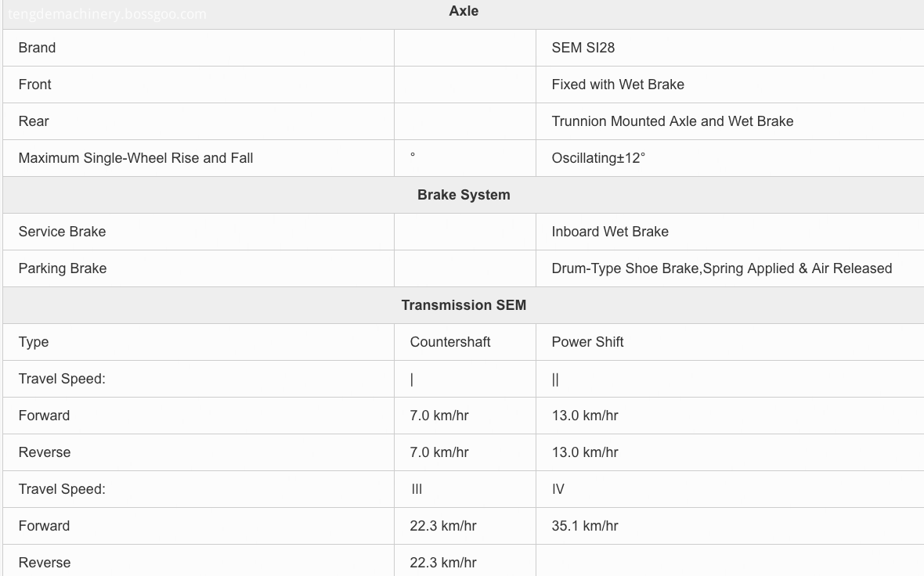Click the Brake System section header
Viewport: 924px width, 576px height.
pos(464,195)
